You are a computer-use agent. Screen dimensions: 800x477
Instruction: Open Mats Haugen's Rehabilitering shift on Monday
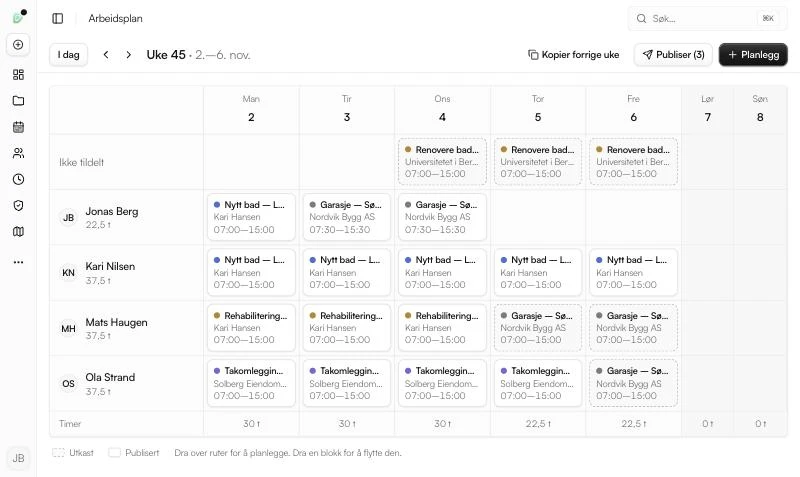(x=251, y=328)
